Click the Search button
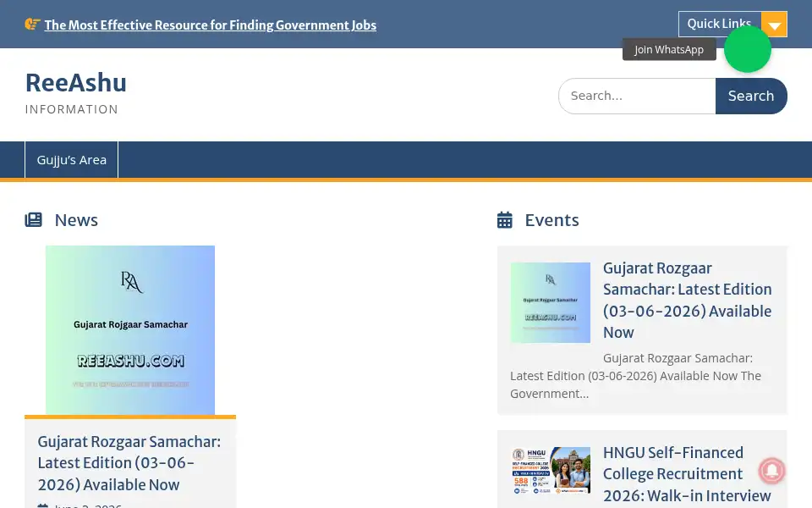 click(751, 96)
